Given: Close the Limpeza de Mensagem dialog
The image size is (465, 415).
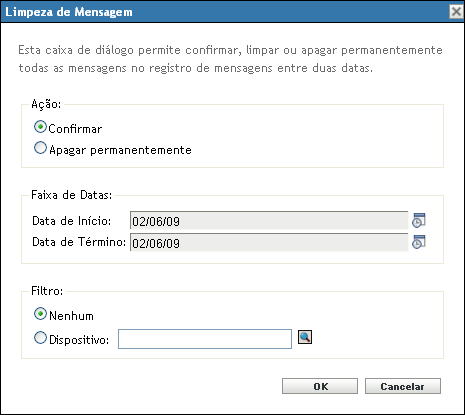Looking at the screenshot, I should [x=456, y=12].
